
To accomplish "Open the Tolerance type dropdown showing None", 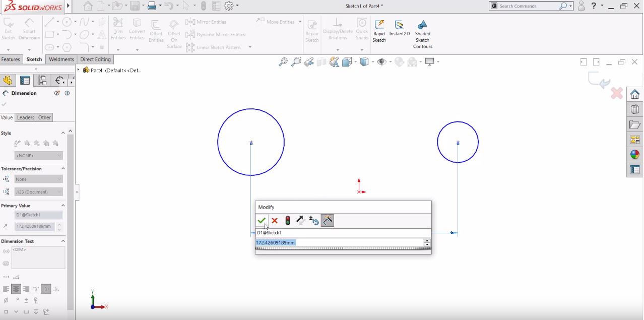I will pos(38,179).
